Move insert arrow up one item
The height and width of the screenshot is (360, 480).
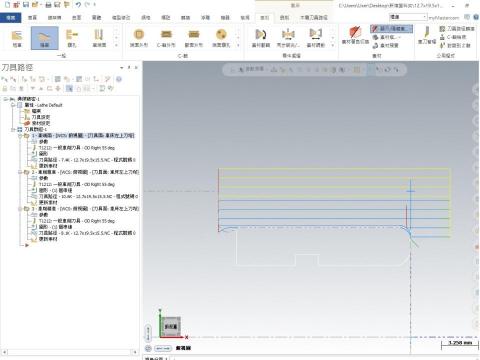41,88
